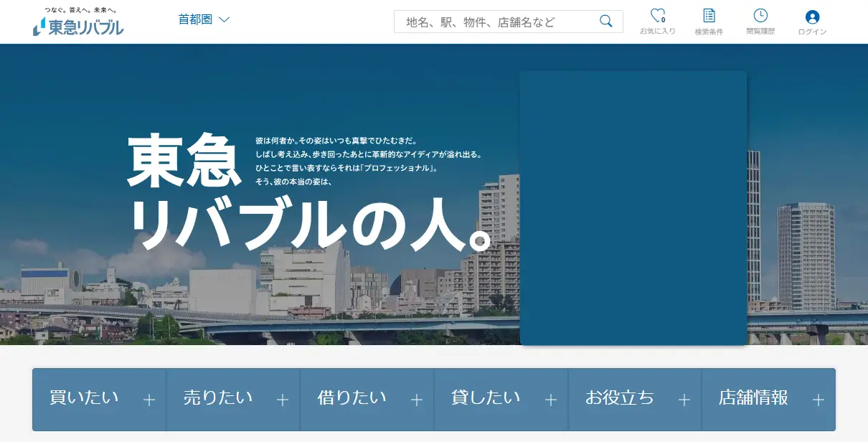868x442 pixels.
Task: Click the 東急リバブルの人。 hero headline
Action: point(310,192)
